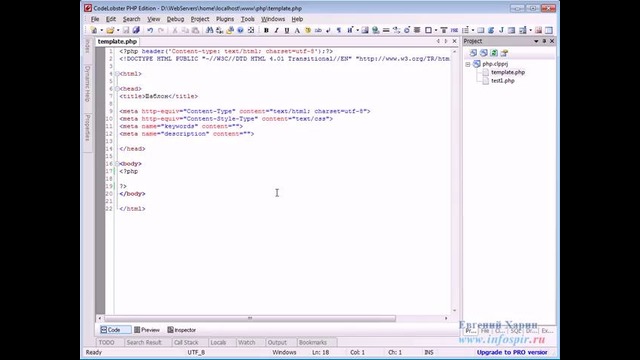Click the globe hyperlink icon
640x360 pixels.
point(376,30)
